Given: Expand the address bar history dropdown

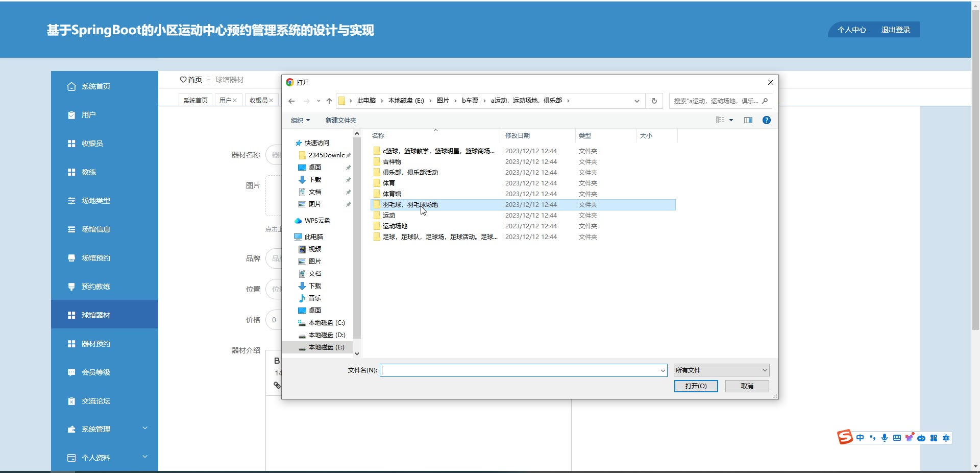Looking at the screenshot, I should [x=637, y=101].
